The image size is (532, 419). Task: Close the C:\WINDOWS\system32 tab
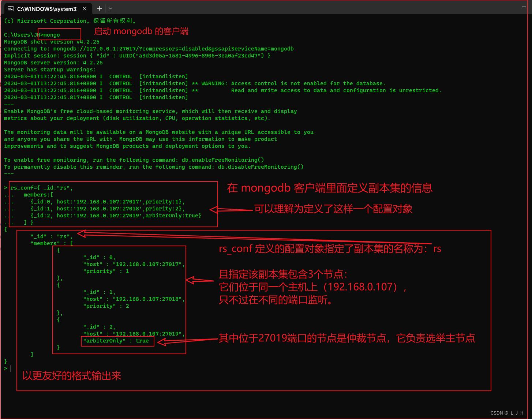click(x=85, y=8)
